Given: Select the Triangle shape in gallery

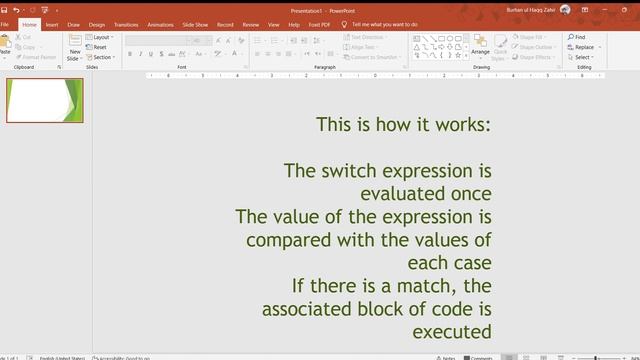Looking at the screenshot, I should point(416,47).
